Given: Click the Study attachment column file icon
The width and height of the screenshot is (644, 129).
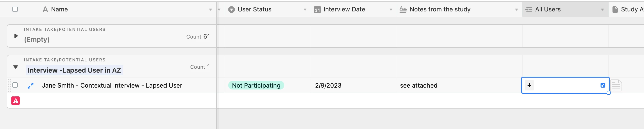Looking at the screenshot, I should (x=615, y=10).
